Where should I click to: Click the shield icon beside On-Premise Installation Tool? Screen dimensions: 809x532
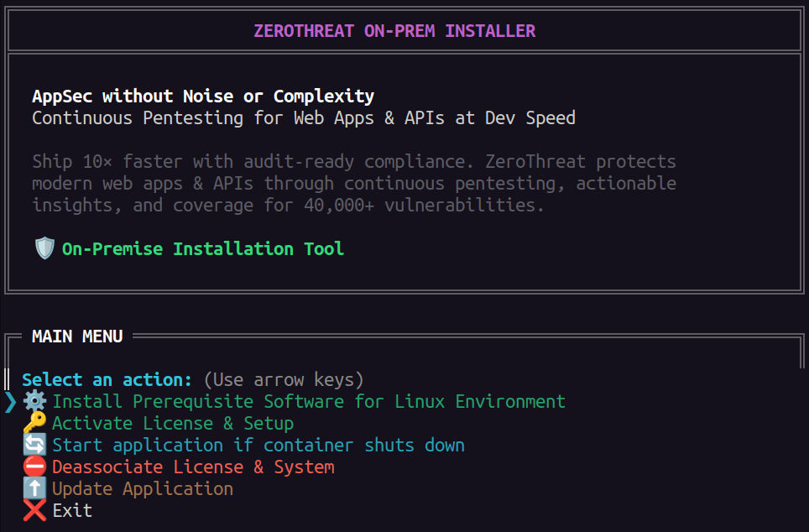[x=44, y=248]
